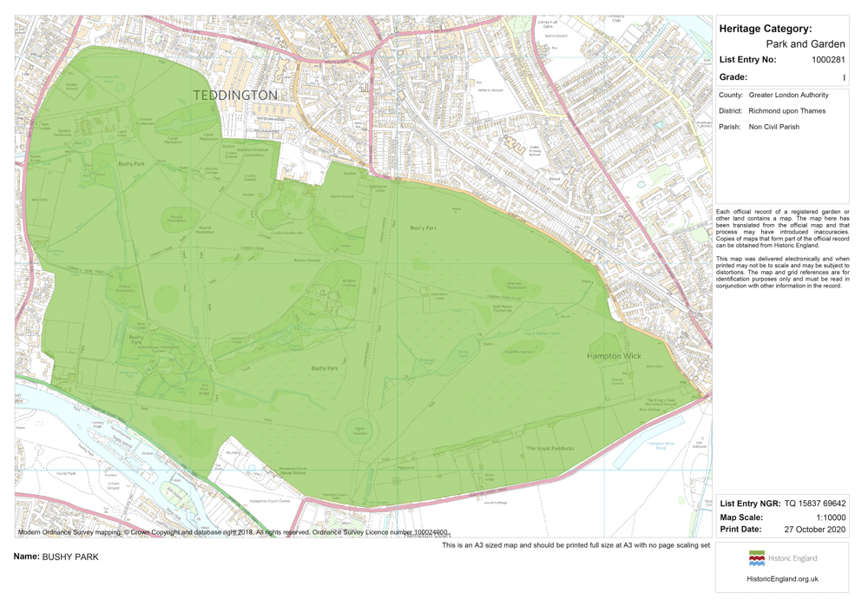Select the Non Civil Parish value

click(773, 127)
